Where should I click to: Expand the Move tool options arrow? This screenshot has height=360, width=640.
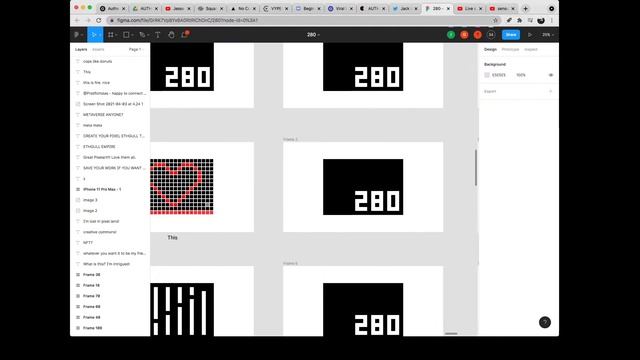click(x=100, y=35)
